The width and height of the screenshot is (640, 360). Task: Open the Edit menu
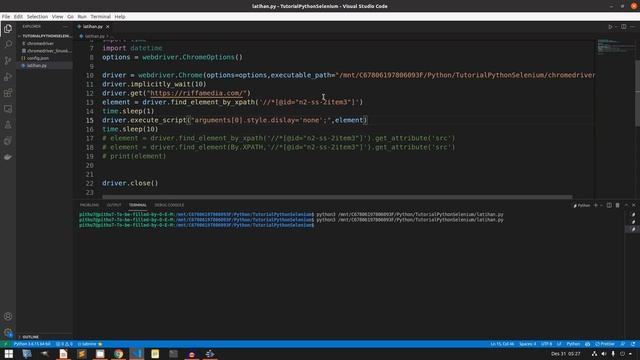pos(18,17)
